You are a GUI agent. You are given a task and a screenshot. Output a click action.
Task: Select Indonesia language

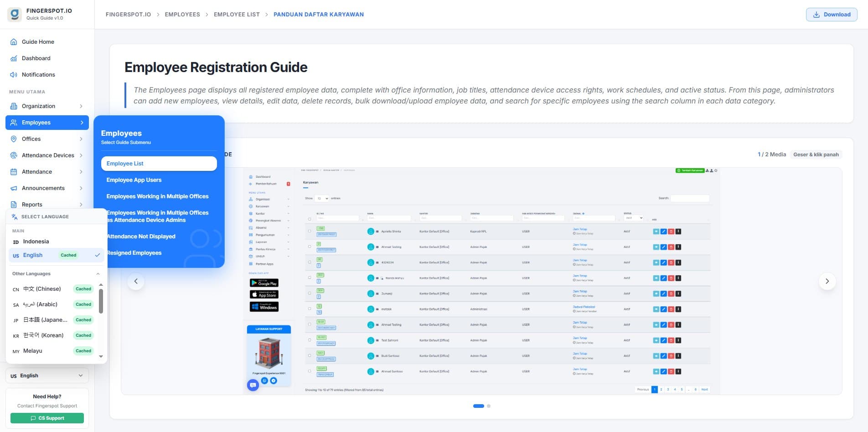(56, 242)
